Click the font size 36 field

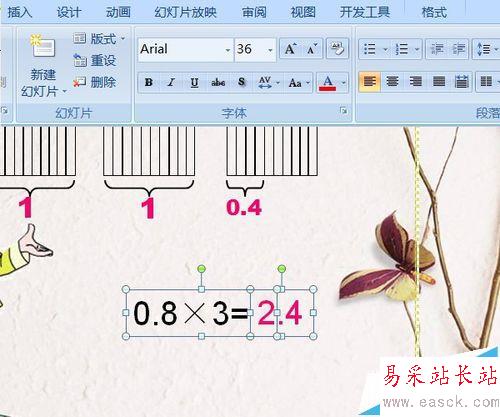point(250,50)
